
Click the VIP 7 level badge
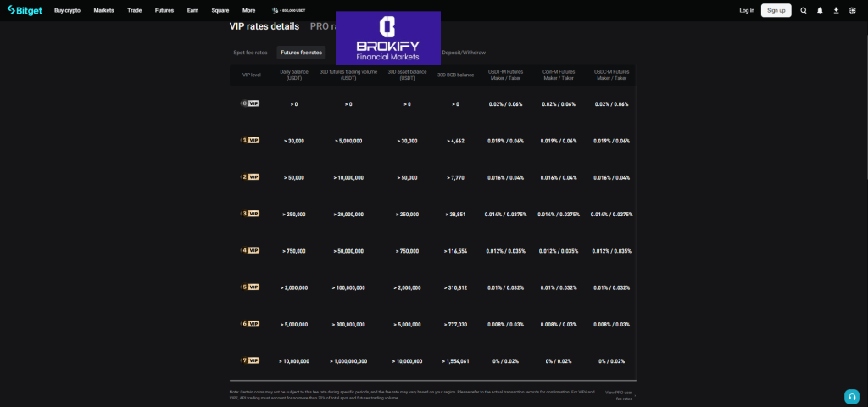click(x=251, y=360)
